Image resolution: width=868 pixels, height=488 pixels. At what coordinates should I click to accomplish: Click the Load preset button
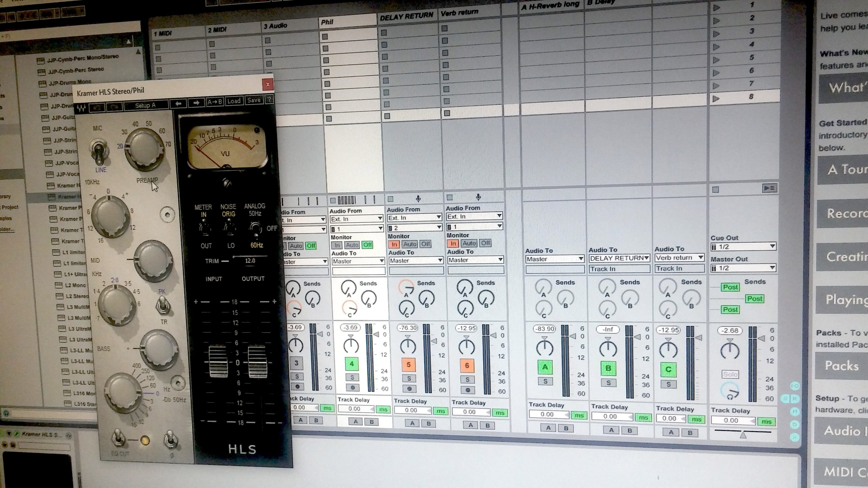click(234, 101)
